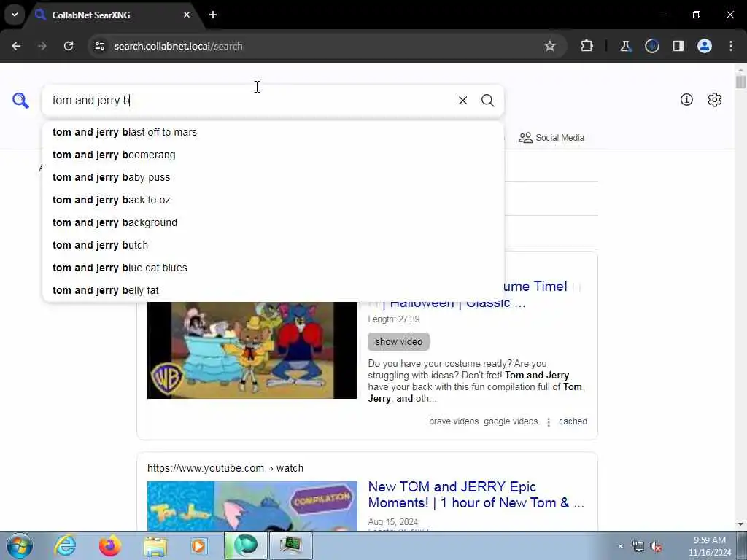
Task: Open the google videos engine link
Action: 510,421
